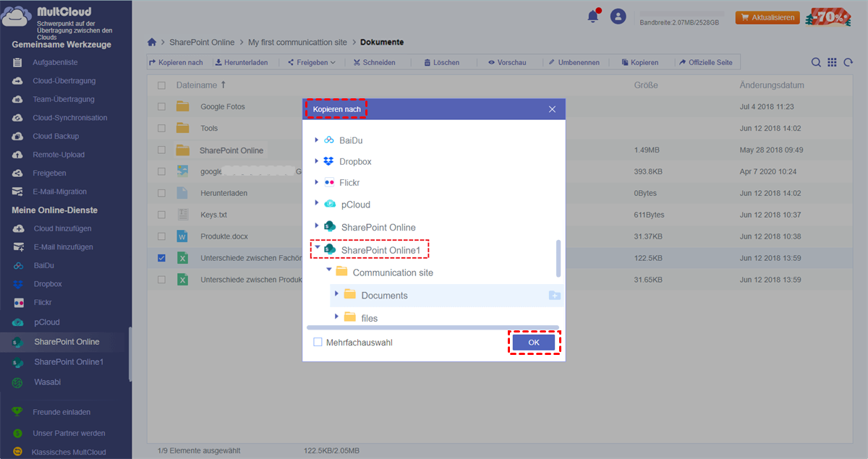This screenshot has width=868, height=459.
Task: Check the Google Fotos row checkbox
Action: pyautogui.click(x=161, y=106)
